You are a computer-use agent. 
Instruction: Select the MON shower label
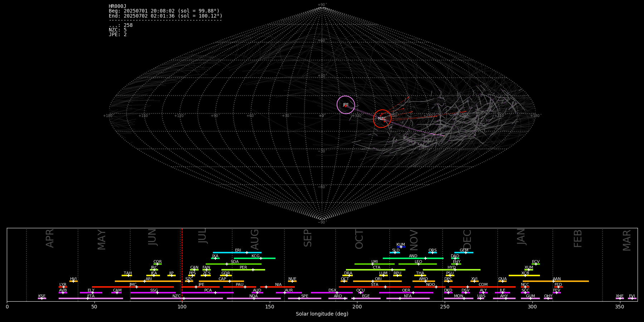point(458,296)
